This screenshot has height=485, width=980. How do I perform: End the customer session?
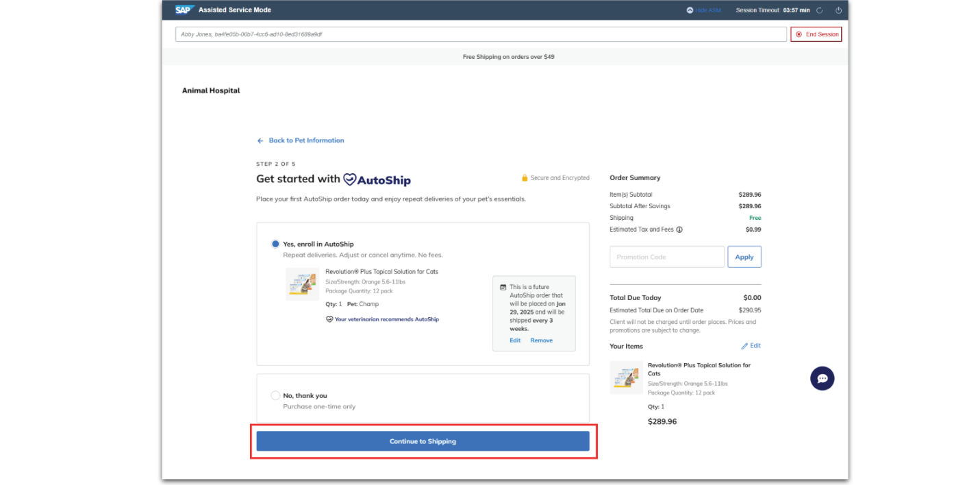[x=816, y=34]
